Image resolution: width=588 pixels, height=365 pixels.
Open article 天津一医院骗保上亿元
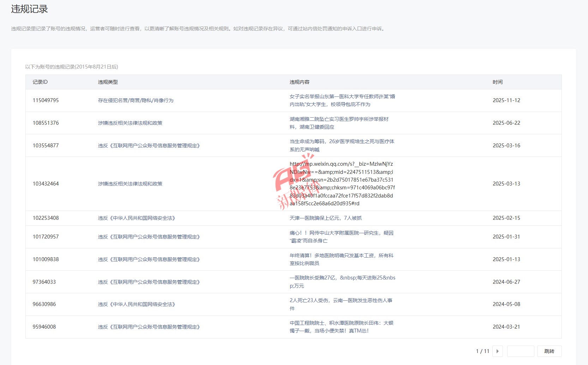(325, 218)
